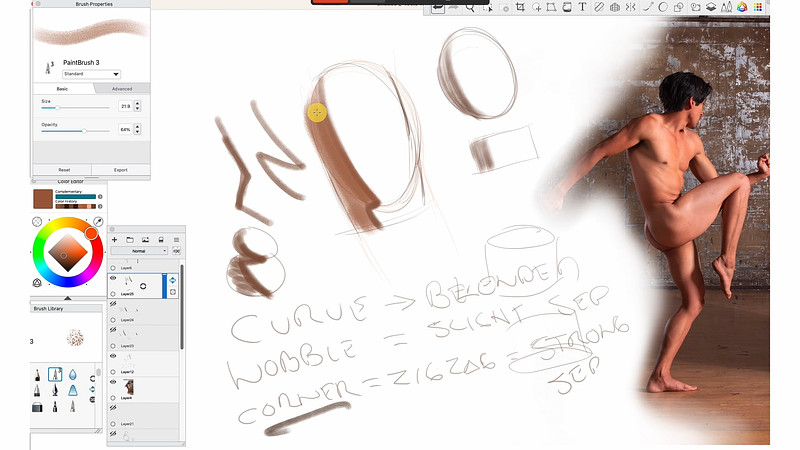This screenshot has height=450, width=800.
Task: Toggle the Layer Editor from toolbar
Action: pyautogui.click(x=711, y=7)
